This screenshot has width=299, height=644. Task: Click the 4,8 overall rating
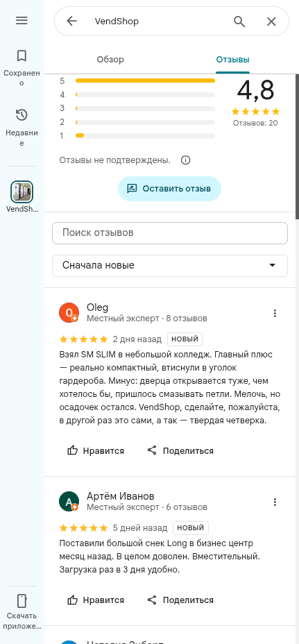click(255, 90)
